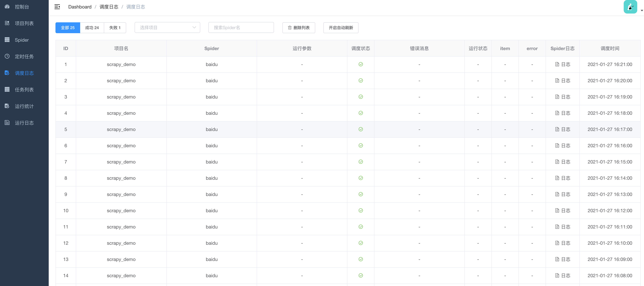Filter by 成功 24 radio button

92,28
